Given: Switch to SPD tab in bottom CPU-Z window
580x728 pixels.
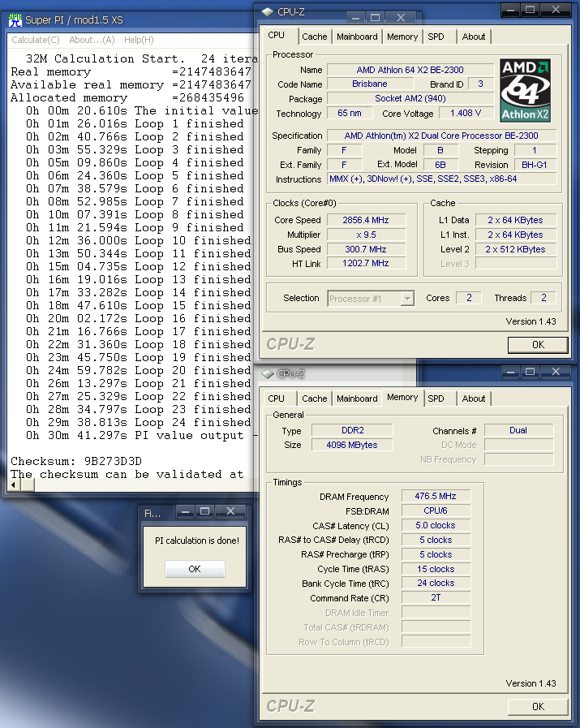Looking at the screenshot, I should tap(436, 398).
